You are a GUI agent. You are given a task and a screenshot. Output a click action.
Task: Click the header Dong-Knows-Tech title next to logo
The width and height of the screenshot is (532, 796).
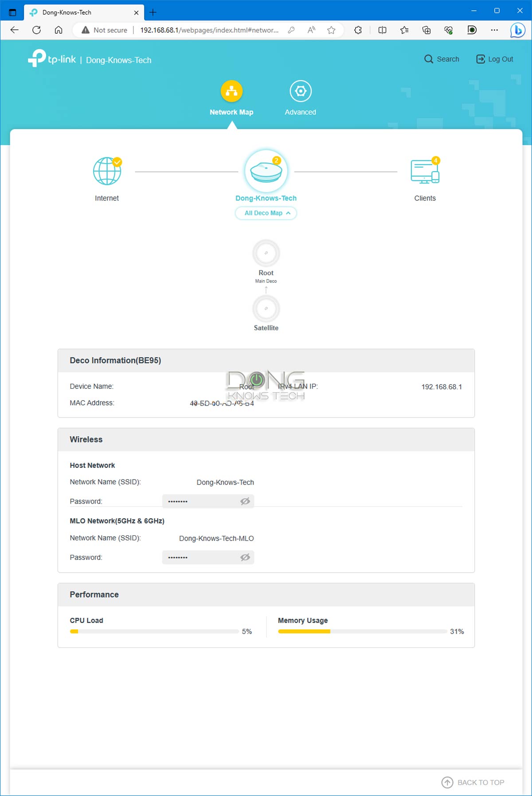point(118,60)
